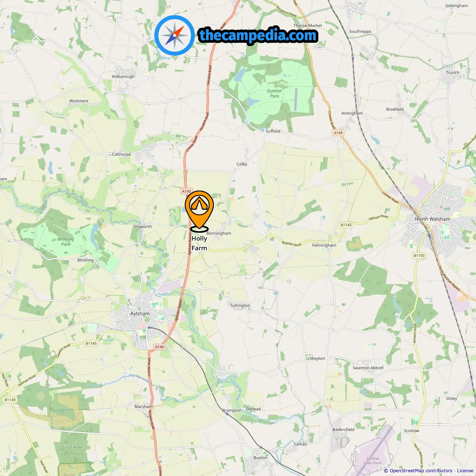476x476 pixels.
Task: Select the North Walsham town label
Action: click(432, 219)
